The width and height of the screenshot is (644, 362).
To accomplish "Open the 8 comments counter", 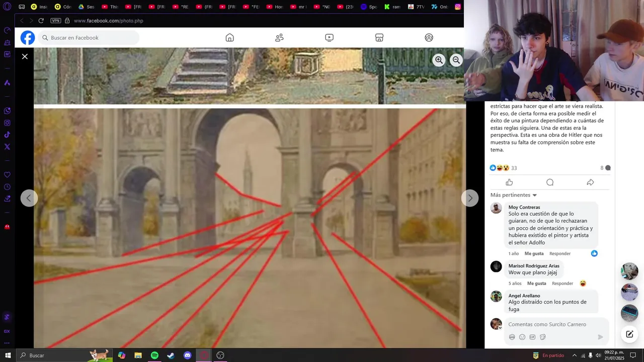I will [x=605, y=168].
